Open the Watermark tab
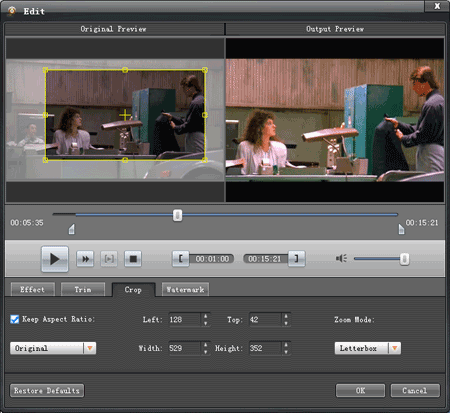The image size is (450, 413). point(185,289)
